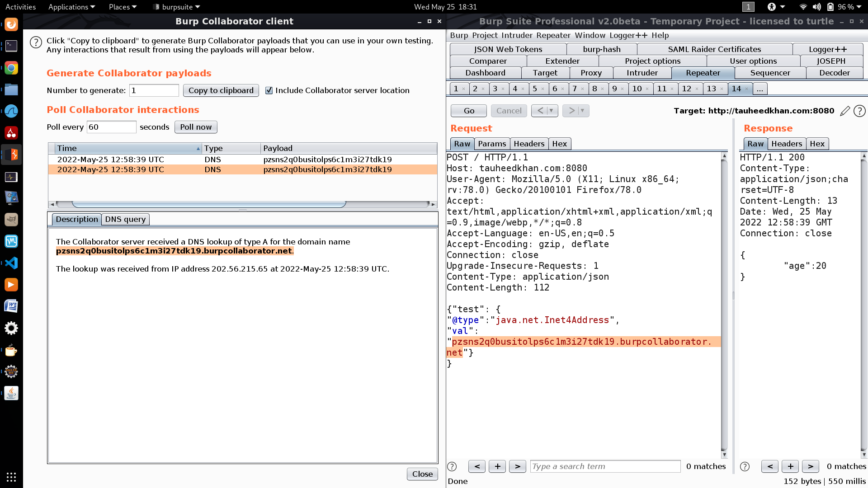Open Google Chrome from the dock
Screen dimensions: 868x488
click(11, 68)
